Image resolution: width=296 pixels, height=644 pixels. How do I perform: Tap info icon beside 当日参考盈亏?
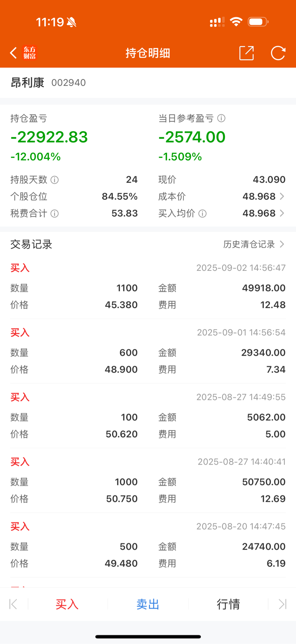[x=221, y=118]
